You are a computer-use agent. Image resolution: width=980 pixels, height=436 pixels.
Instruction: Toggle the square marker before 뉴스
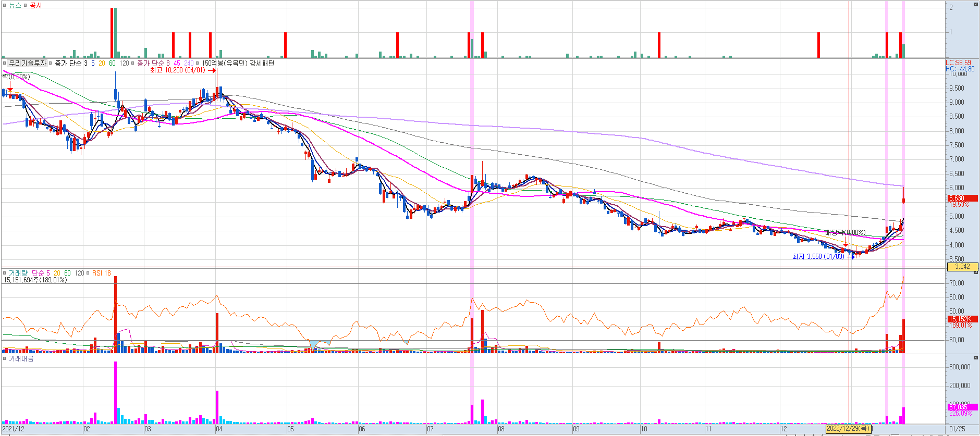[x=4, y=5]
